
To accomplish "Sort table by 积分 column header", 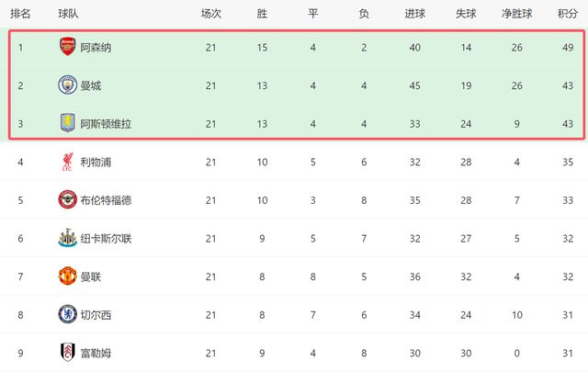I will 567,14.
